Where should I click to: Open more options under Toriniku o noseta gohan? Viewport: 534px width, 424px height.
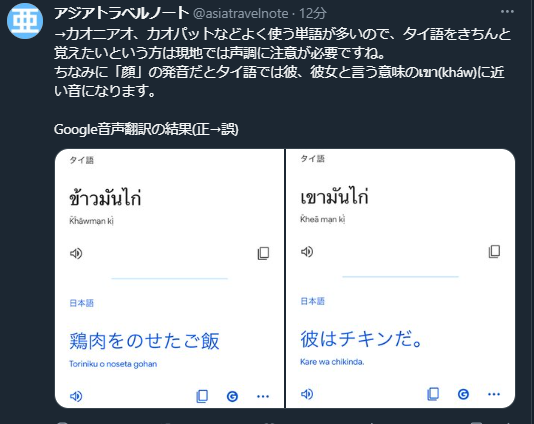(x=263, y=396)
